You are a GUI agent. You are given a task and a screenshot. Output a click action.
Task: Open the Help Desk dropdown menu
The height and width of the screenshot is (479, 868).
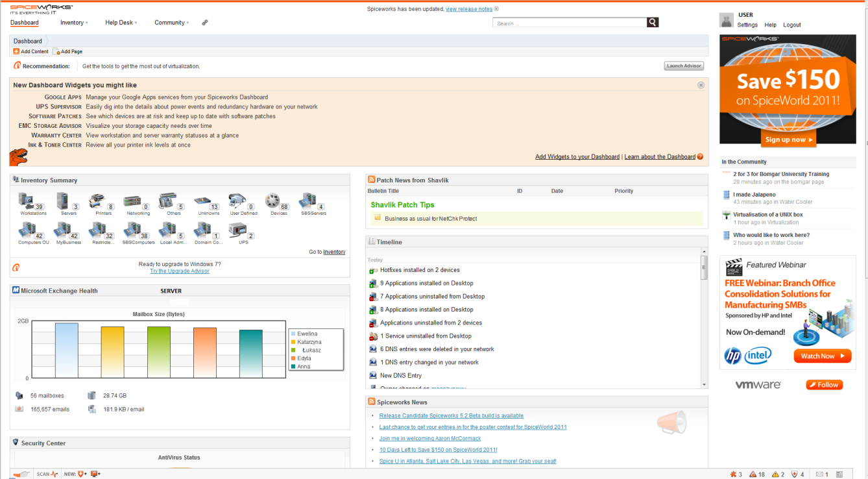tap(121, 23)
